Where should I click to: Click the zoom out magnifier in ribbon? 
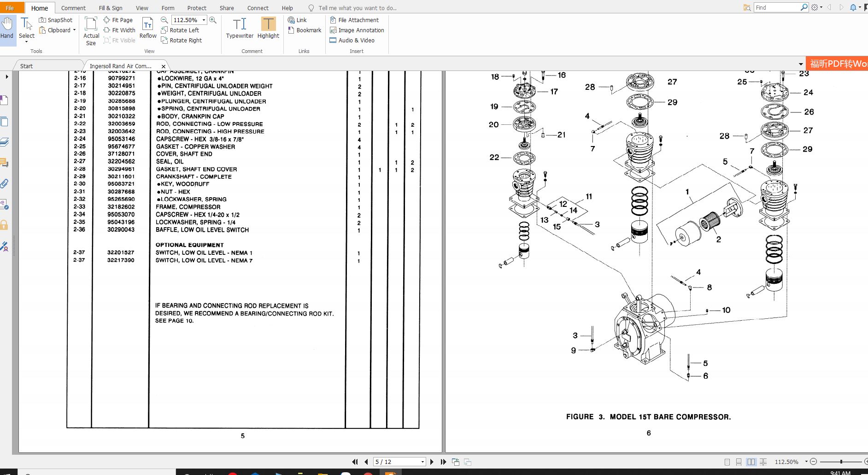pos(164,20)
